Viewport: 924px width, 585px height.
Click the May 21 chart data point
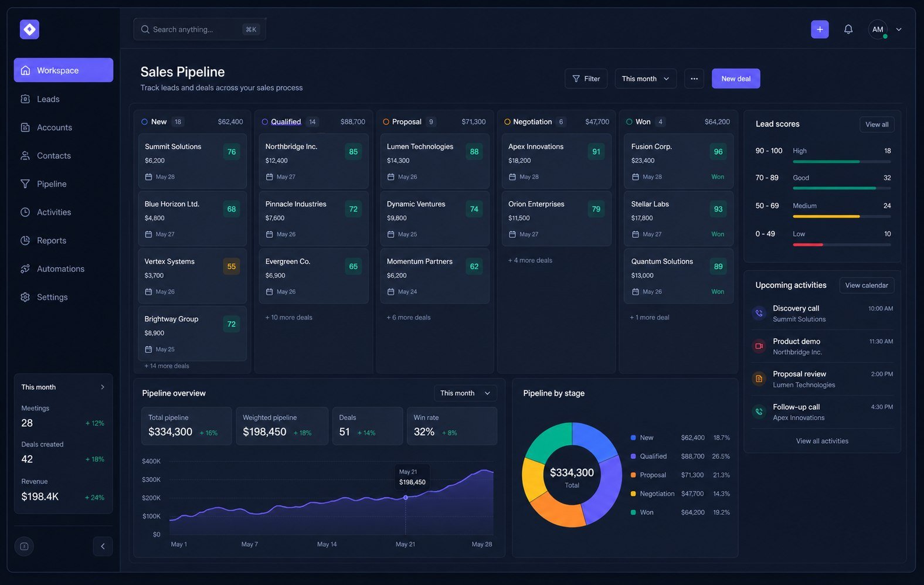point(405,498)
